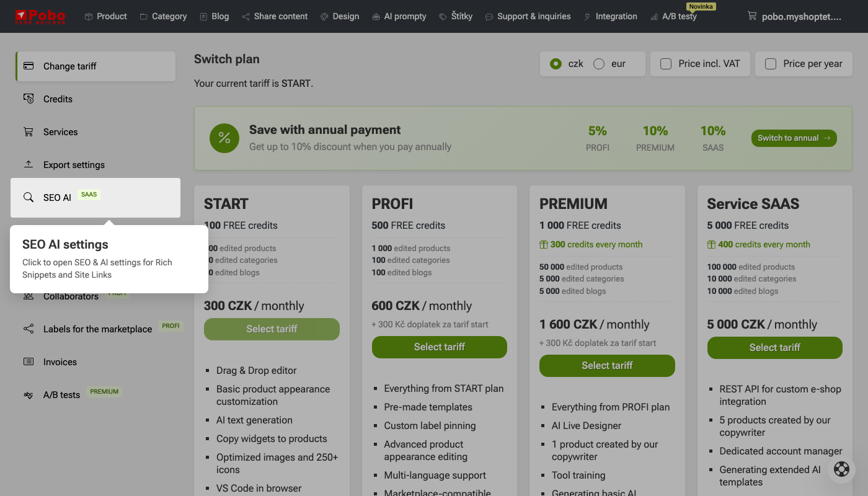Viewport: 868px width, 496px height.
Task: Tick the Price per year checkbox
Action: 771,64
